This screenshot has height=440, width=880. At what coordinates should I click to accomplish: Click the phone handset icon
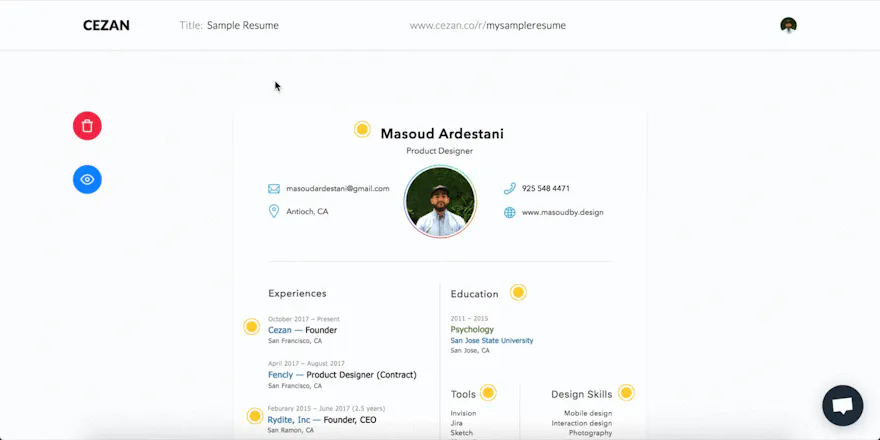coord(510,189)
